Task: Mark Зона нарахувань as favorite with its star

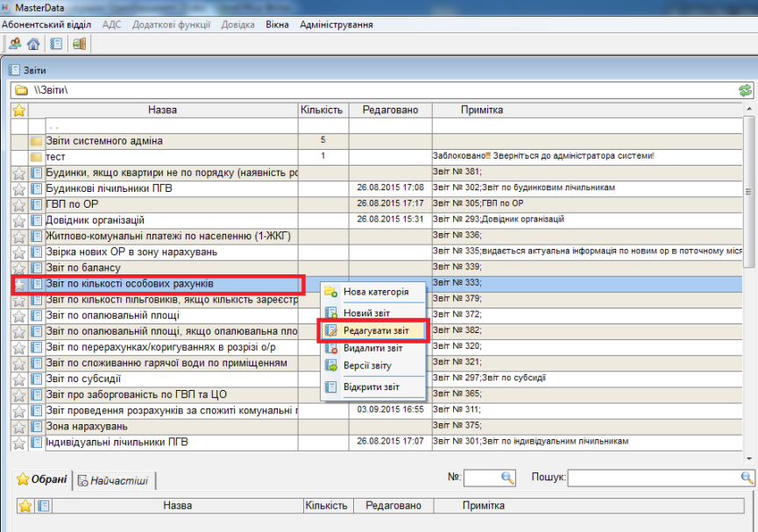Action: [19, 427]
